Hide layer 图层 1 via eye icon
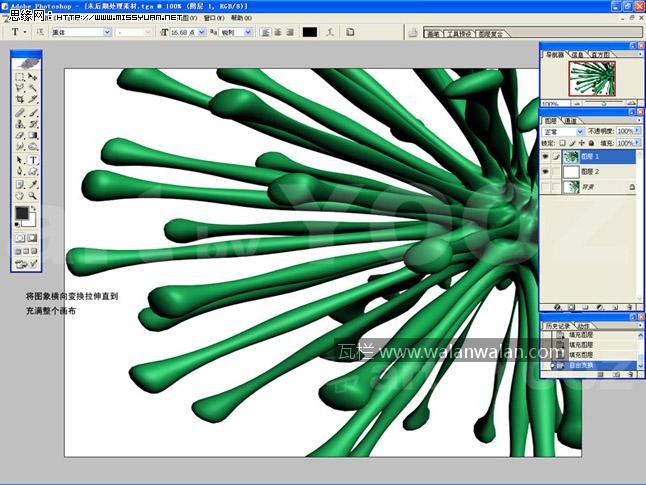 (545, 157)
